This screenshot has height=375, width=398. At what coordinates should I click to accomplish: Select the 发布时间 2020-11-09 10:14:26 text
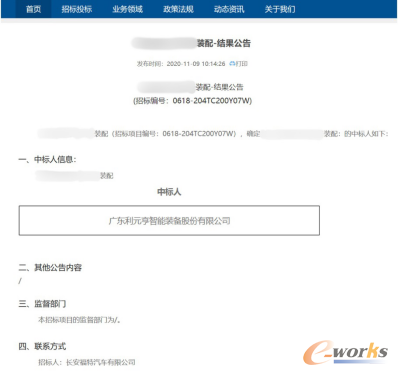pos(181,64)
